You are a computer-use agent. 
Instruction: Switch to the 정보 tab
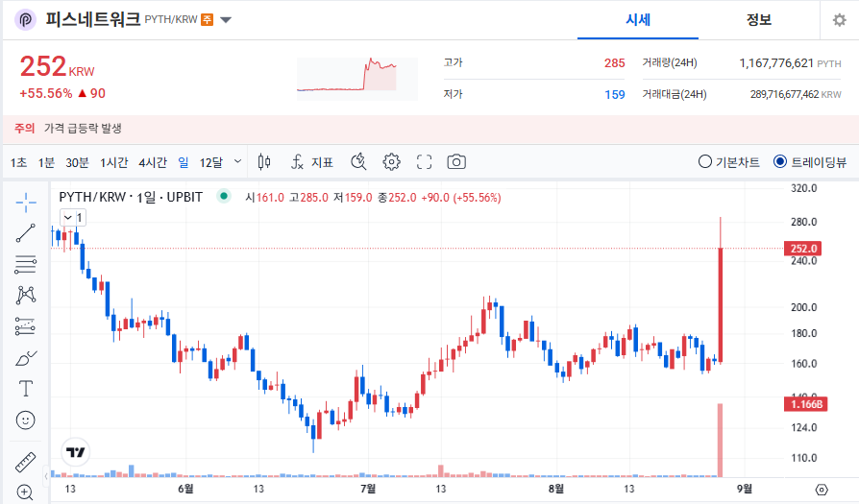tap(759, 20)
